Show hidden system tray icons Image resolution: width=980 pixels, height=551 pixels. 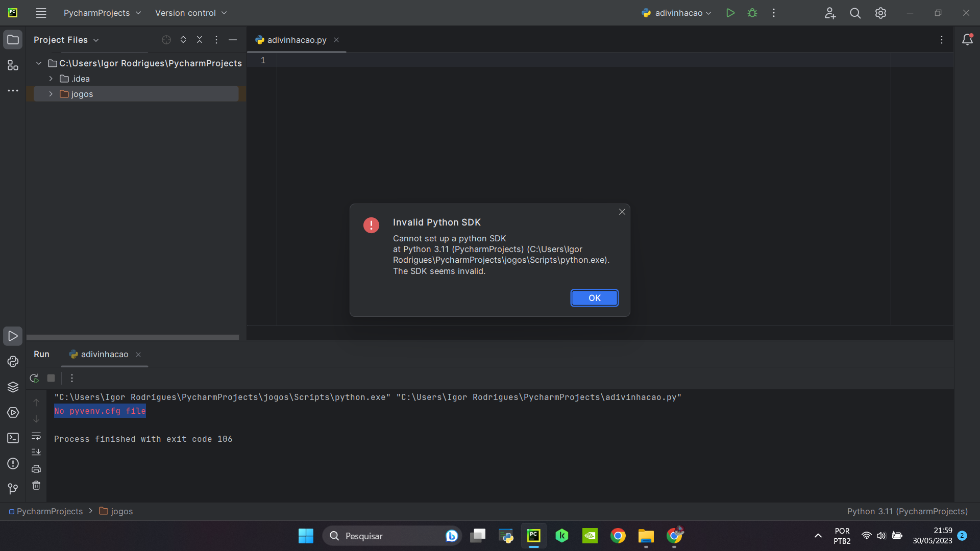coord(818,536)
